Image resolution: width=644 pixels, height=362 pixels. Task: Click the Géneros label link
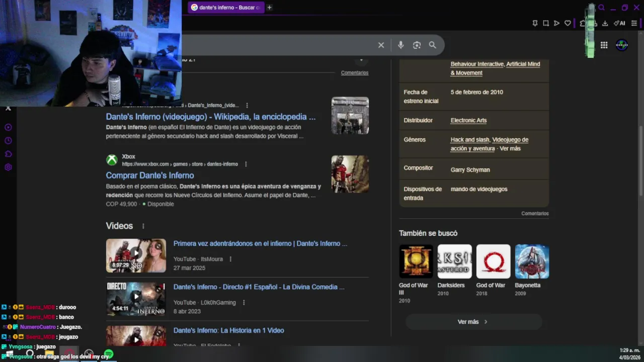coord(415,140)
